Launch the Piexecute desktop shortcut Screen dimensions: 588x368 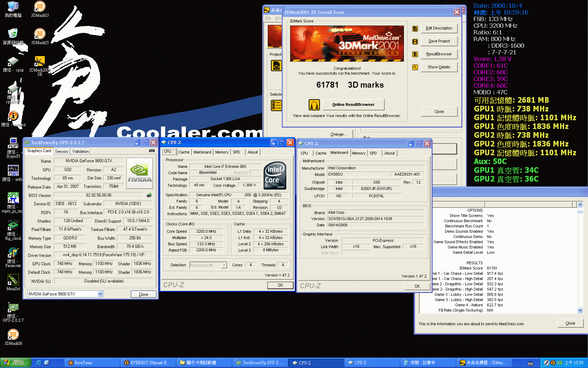pos(13,257)
